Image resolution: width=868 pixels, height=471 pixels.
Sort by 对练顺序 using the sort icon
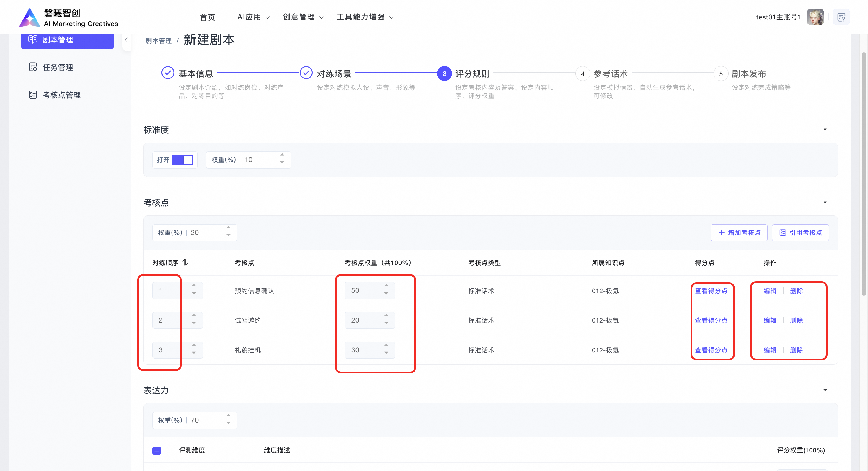click(185, 262)
